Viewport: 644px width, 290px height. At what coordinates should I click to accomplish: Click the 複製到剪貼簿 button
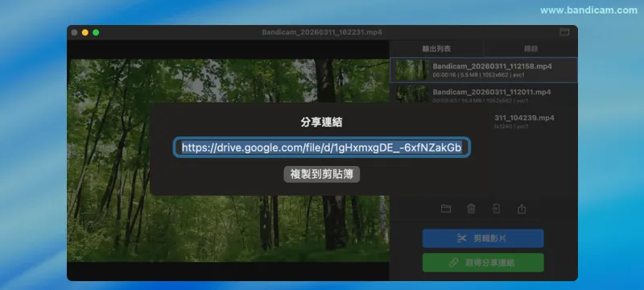[x=321, y=175]
